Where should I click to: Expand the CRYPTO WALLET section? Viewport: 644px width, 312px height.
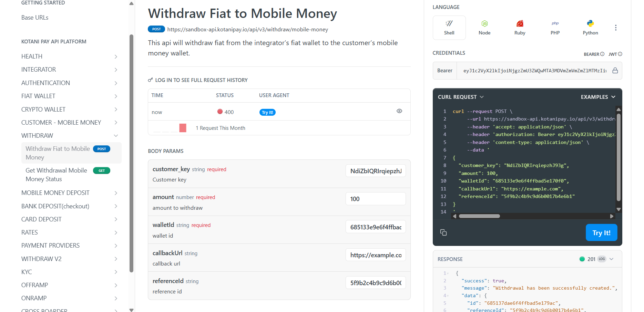[x=70, y=110]
